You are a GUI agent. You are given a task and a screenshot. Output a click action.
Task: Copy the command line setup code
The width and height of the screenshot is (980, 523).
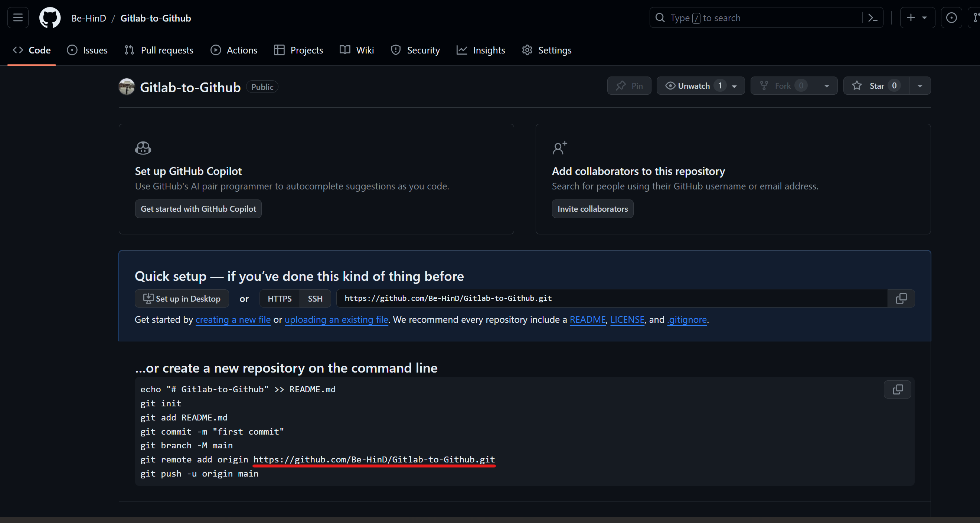point(897,389)
